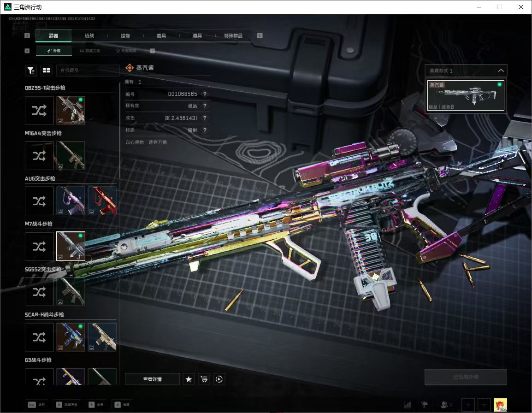The width and height of the screenshot is (532, 413).
Task: Select the 特殊物品 tab
Action: (x=233, y=35)
